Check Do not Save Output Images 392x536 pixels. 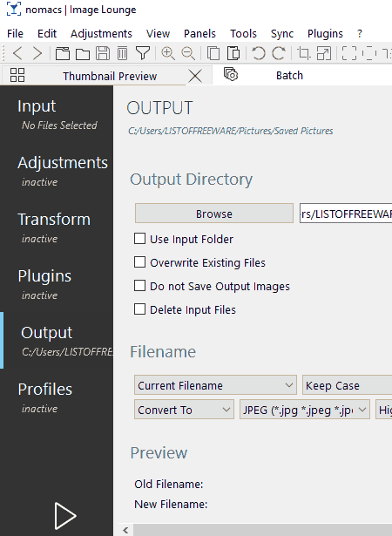139,286
